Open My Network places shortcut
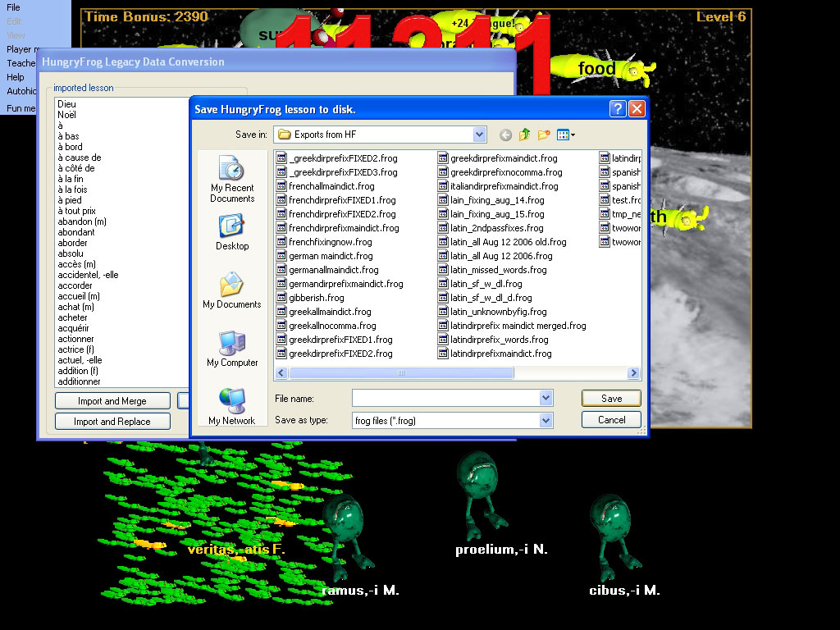Image resolution: width=840 pixels, height=630 pixels. (232, 407)
